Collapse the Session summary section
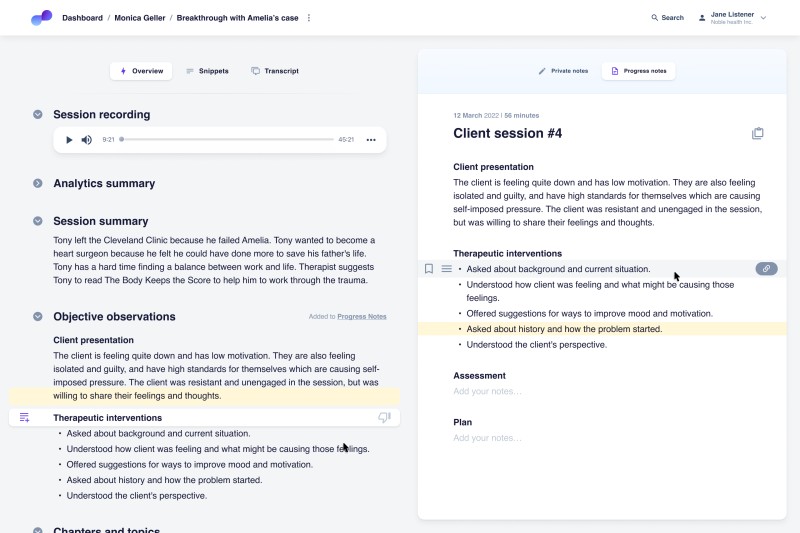Screen dimensions: 800x533 click(38, 221)
